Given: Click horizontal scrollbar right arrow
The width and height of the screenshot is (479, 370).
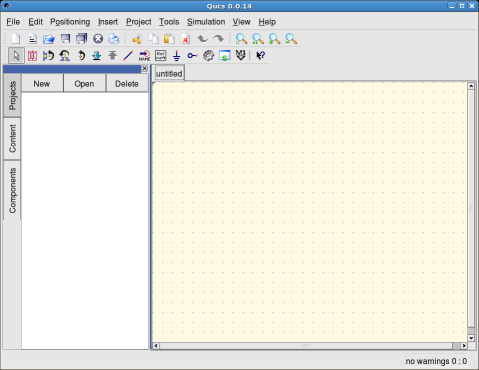Looking at the screenshot, I should coord(464,346).
